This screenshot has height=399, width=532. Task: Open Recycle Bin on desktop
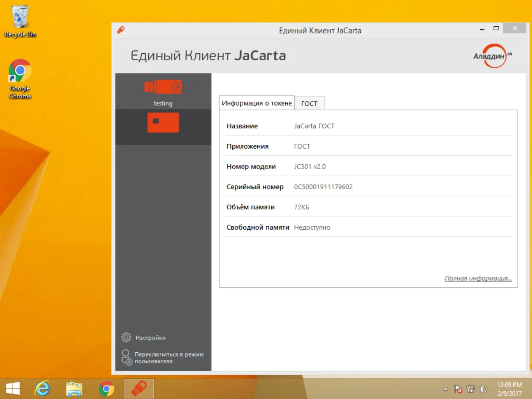point(20,21)
